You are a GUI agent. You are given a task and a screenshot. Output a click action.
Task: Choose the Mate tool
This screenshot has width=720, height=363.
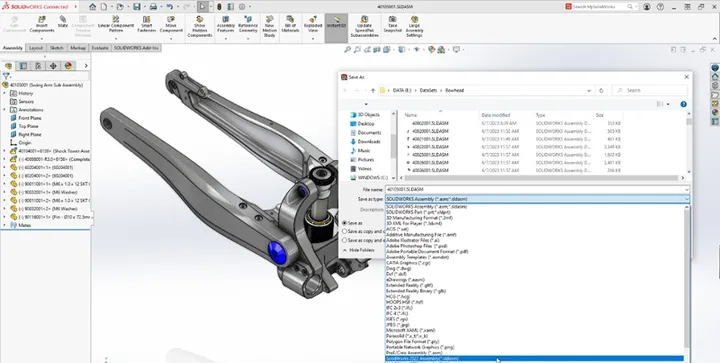click(x=63, y=22)
